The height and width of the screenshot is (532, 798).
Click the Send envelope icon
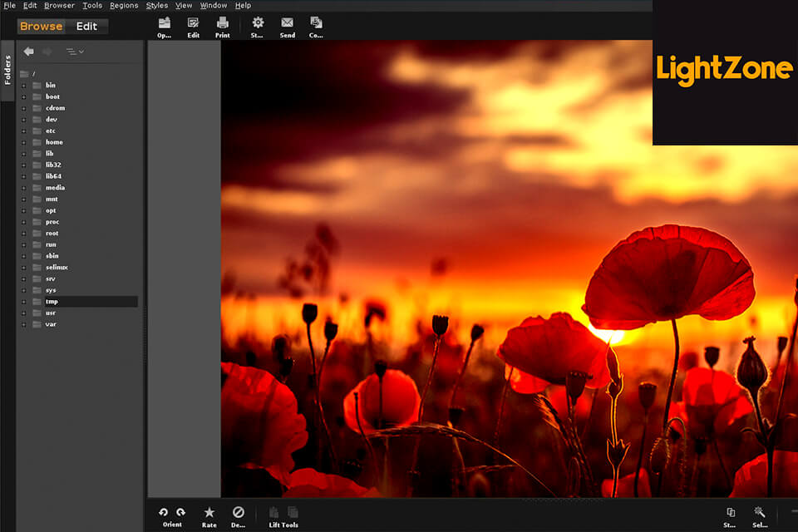coord(287,23)
